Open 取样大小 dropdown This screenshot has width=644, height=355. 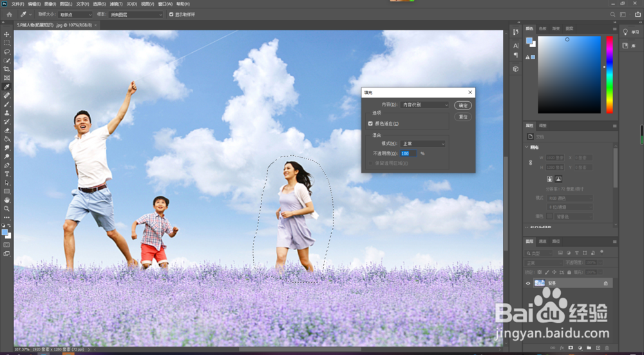(x=75, y=14)
